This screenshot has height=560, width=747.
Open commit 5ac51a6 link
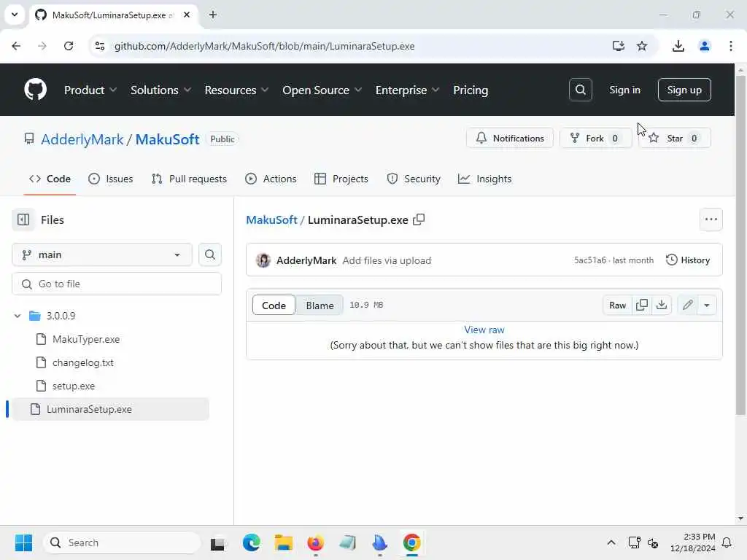pos(589,260)
